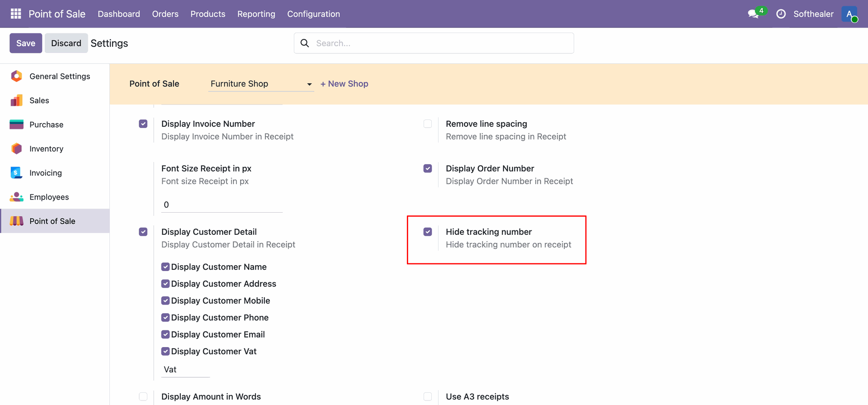Viewport: 868px width, 405px height.
Task: Toggle Hide tracking number checkbox
Action: tap(428, 232)
